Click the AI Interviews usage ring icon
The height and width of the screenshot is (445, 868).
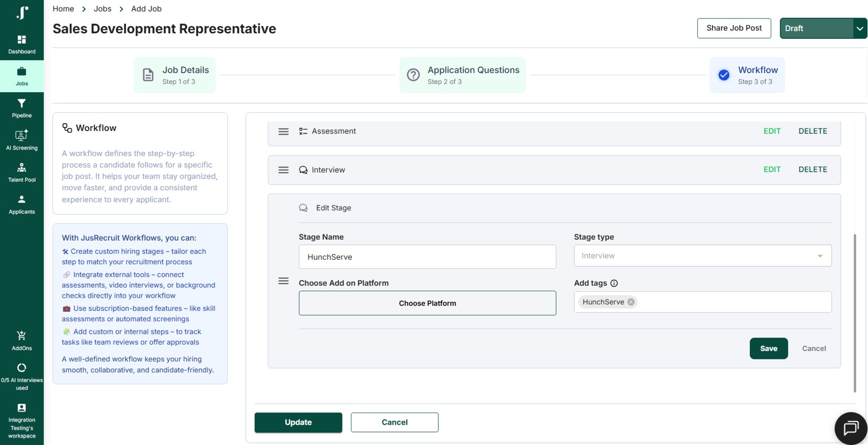tap(22, 368)
